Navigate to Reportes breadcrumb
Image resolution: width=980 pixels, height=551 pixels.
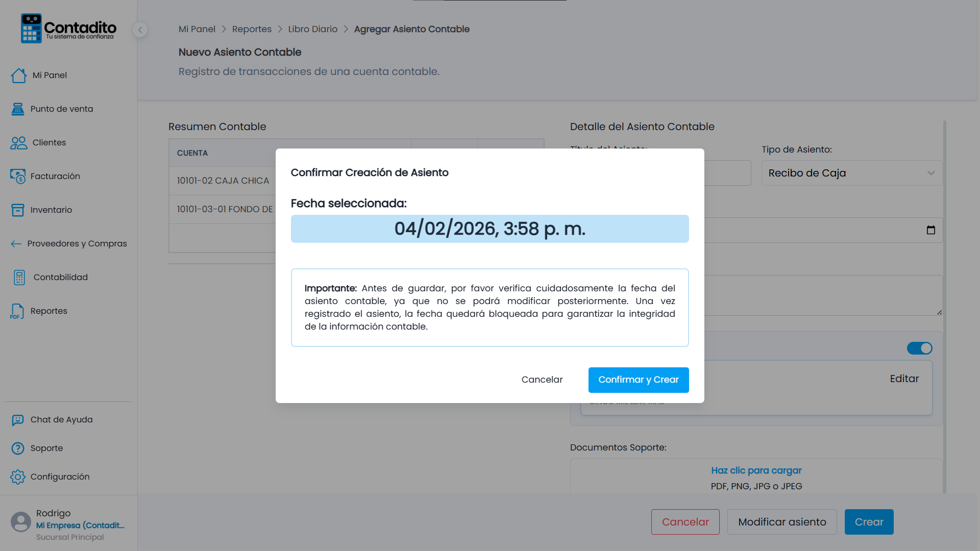tap(252, 29)
